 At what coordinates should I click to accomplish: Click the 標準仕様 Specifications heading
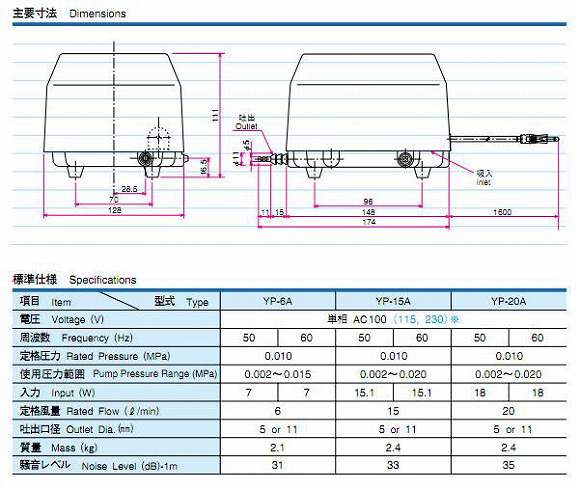click(x=74, y=280)
